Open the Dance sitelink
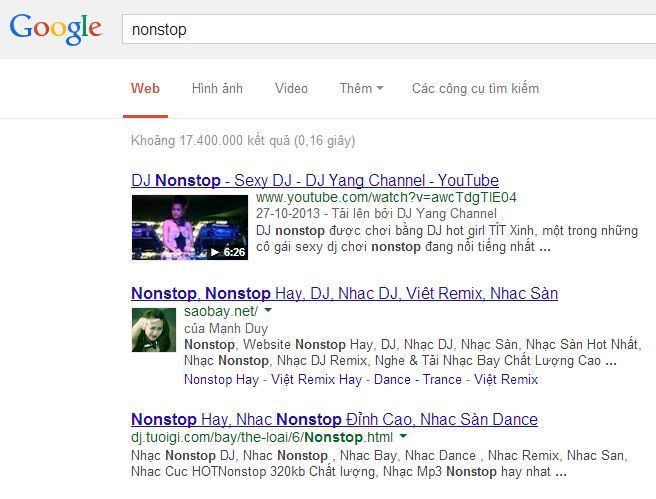This screenshot has width=656, height=499. pos(392,379)
